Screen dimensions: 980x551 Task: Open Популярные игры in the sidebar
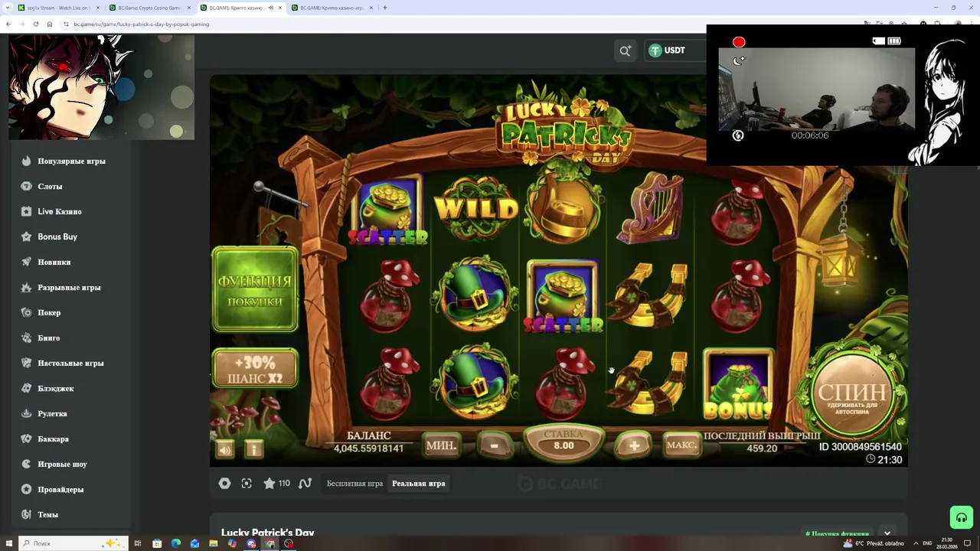coord(71,161)
